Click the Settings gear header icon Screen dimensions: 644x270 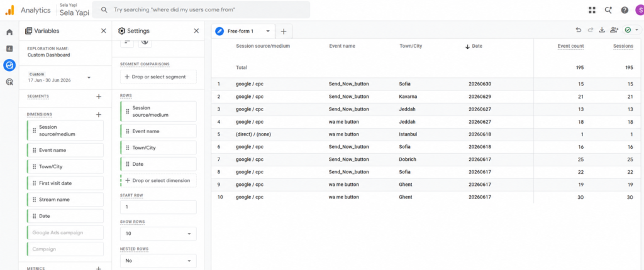pyautogui.click(x=121, y=31)
